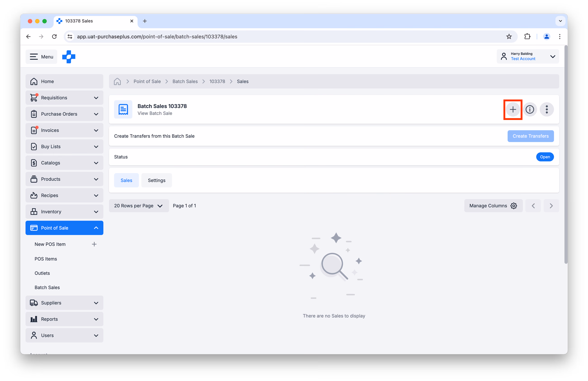
Task: Click the Manage Columns gear icon
Action: [514, 206]
